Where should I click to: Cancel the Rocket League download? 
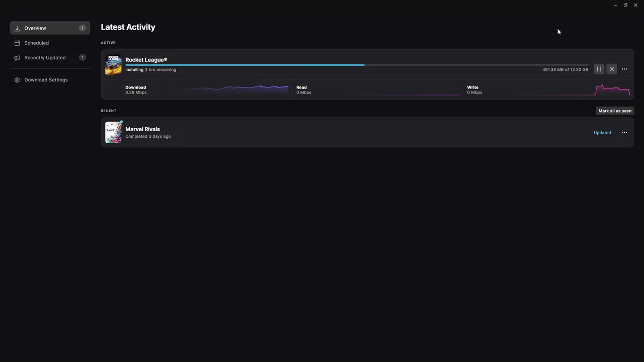611,69
